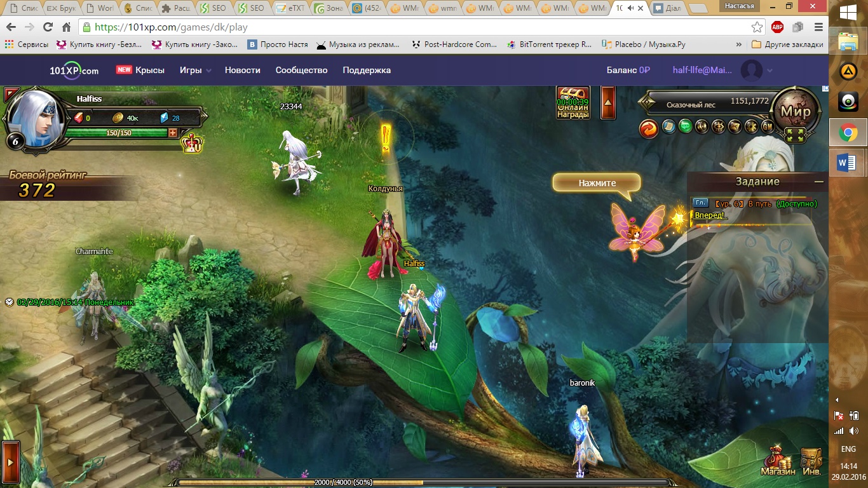Open the green chat bubble icon
868x488 pixels.
pyautogui.click(x=685, y=126)
